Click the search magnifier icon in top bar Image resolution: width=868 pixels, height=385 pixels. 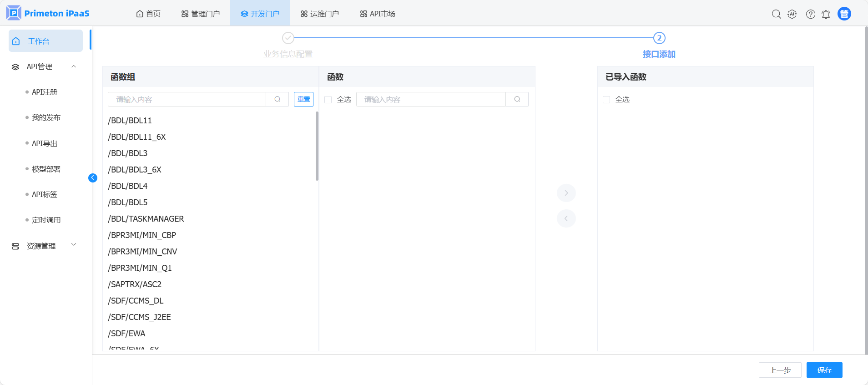tap(776, 14)
